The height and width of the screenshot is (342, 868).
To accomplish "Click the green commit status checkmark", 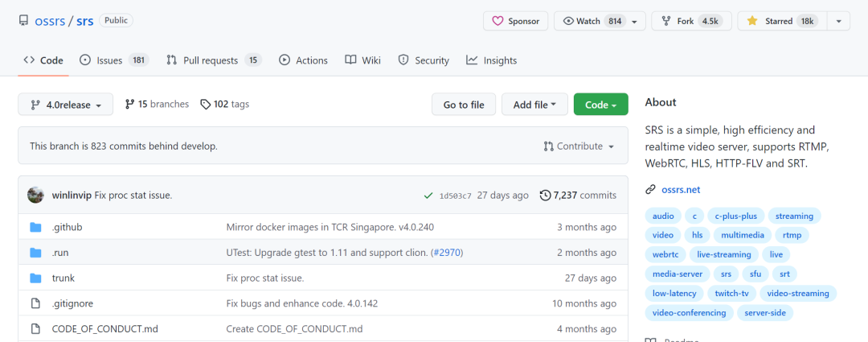I will coord(428,196).
